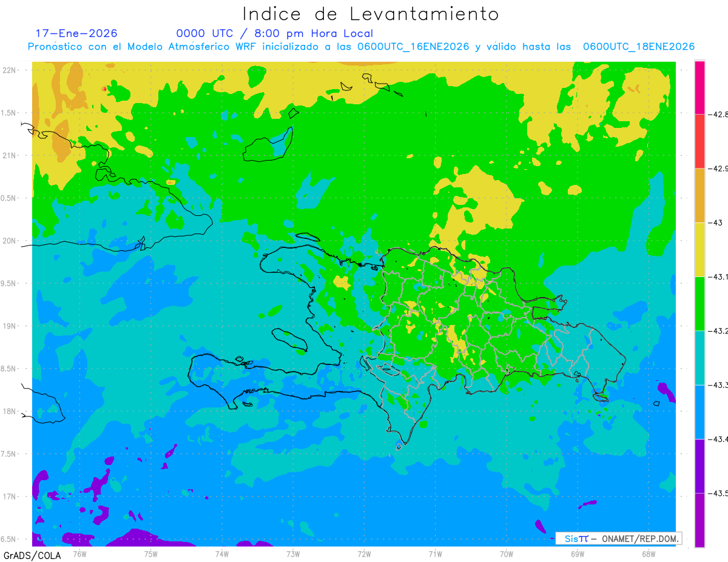
Task: Select the red legend color segment
Action: (699, 141)
